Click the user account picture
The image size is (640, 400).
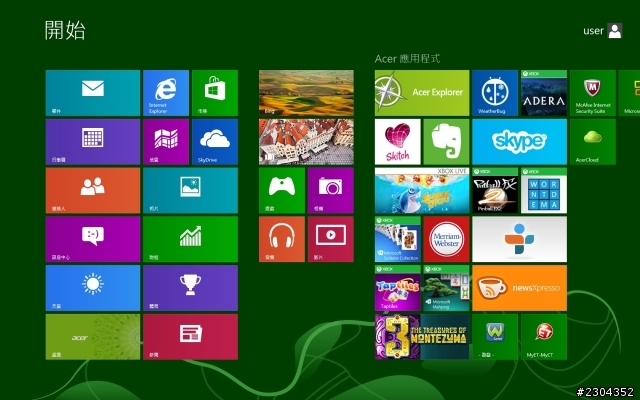(615, 31)
